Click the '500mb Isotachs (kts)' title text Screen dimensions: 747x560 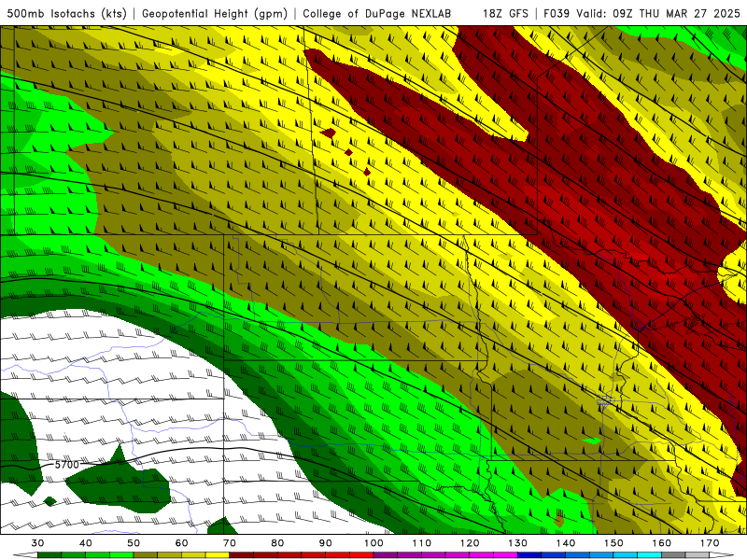[66, 13]
